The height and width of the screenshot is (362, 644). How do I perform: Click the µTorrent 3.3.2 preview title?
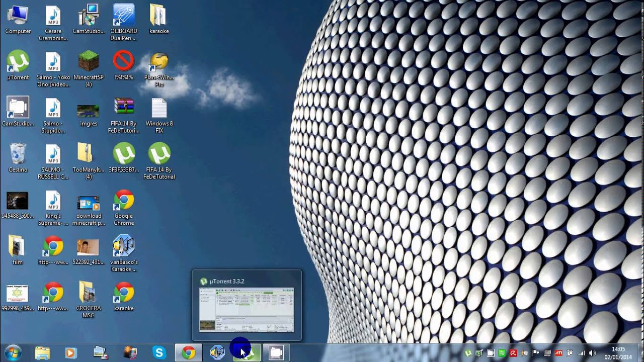point(226,281)
